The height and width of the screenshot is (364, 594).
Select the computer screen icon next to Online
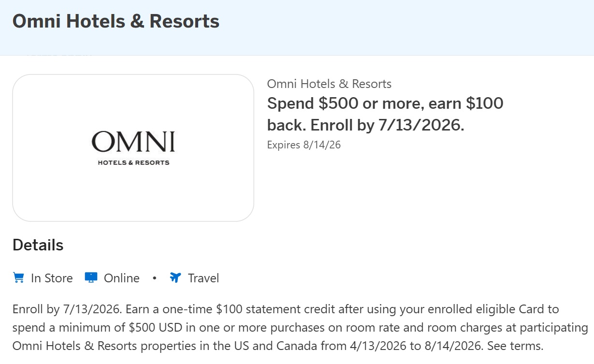[x=90, y=277]
